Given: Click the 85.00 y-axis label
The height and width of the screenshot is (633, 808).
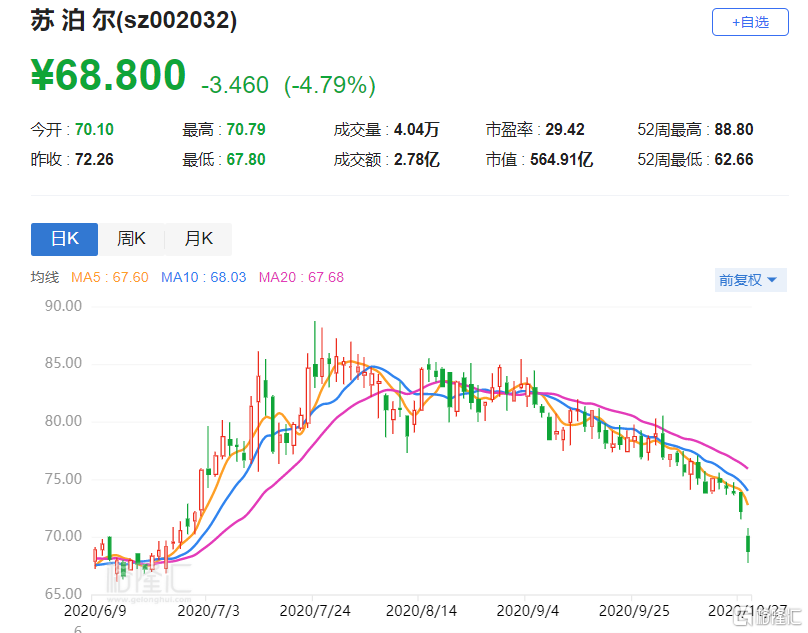Looking at the screenshot, I should (63, 363).
